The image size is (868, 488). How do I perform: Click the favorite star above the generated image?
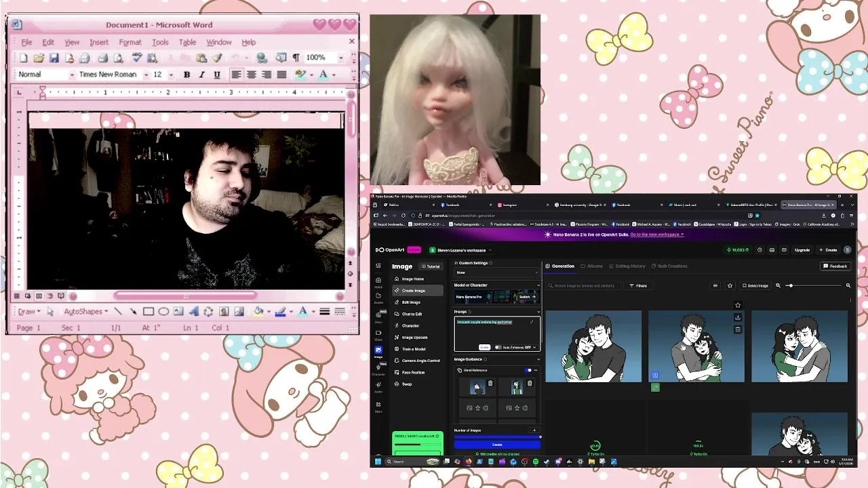point(738,305)
